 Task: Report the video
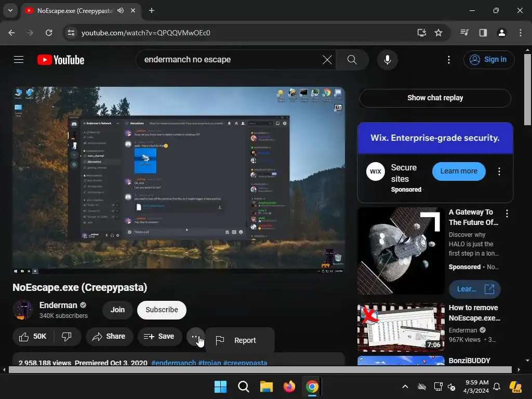tap(239, 340)
